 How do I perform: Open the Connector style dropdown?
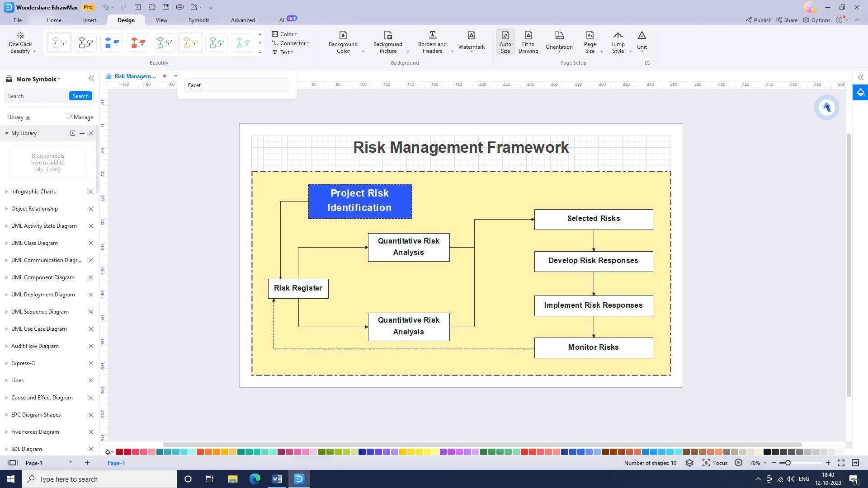point(293,43)
